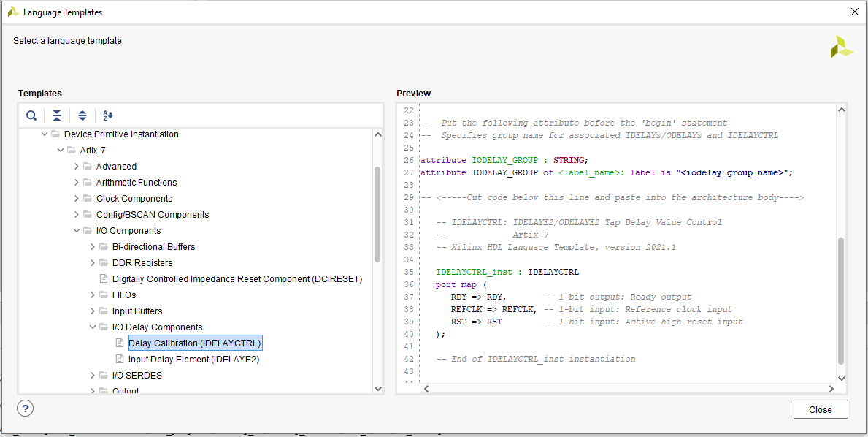Close the Language Templates window via X
Screen dimensions: 868x437
[x=854, y=12]
